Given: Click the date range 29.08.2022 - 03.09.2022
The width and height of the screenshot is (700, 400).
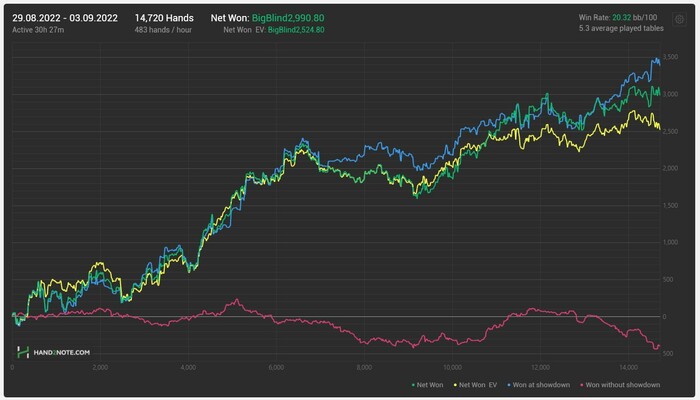Looking at the screenshot, I should [x=65, y=18].
